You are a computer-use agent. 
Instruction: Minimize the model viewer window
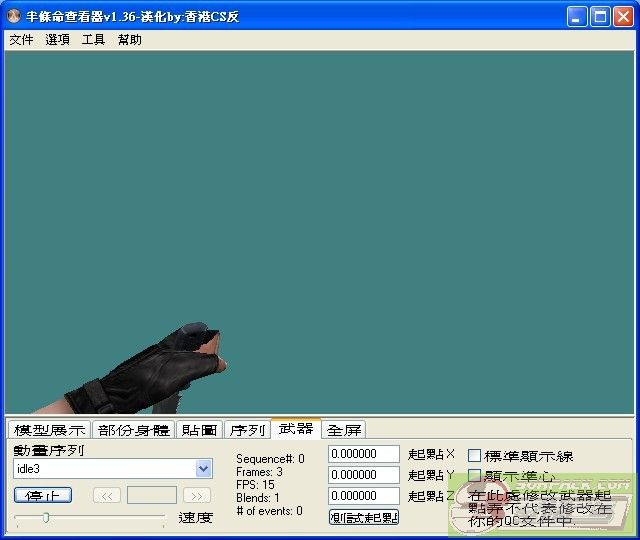[x=577, y=17]
